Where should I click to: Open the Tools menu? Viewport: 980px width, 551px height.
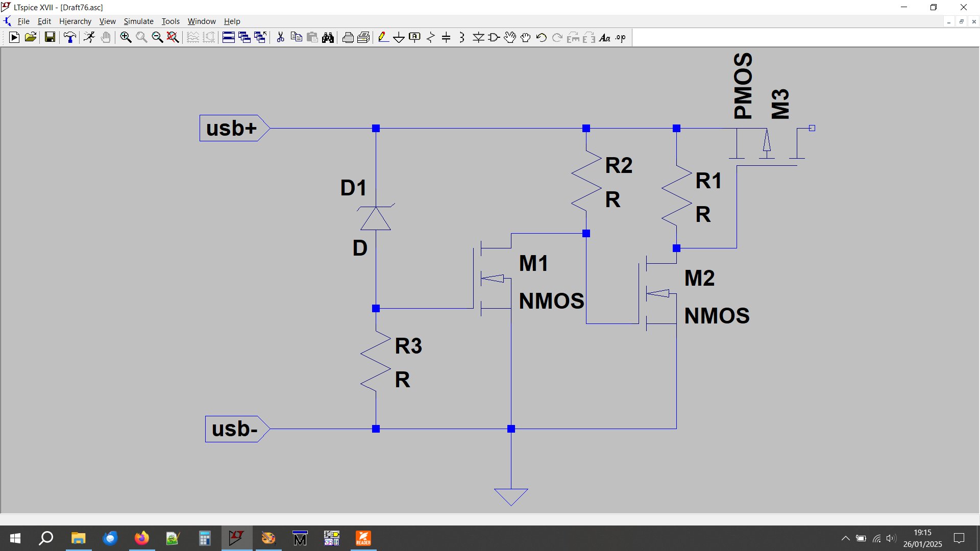[170, 21]
